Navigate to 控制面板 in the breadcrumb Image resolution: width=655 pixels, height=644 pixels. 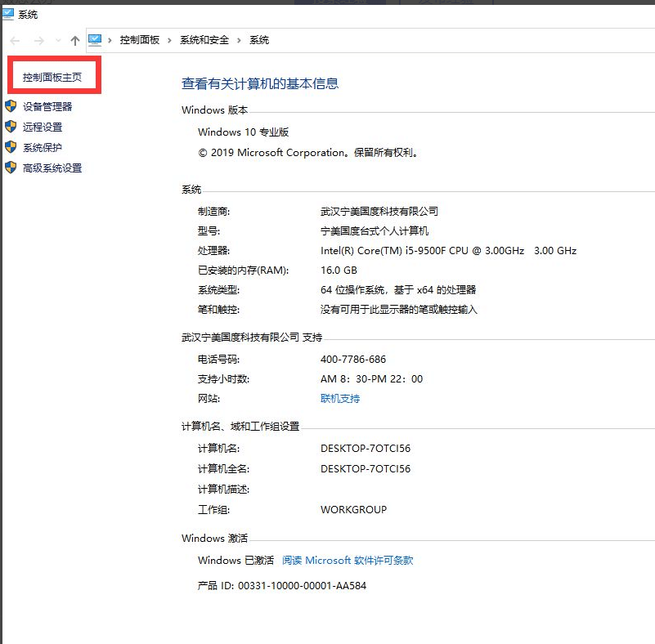pyautogui.click(x=140, y=39)
